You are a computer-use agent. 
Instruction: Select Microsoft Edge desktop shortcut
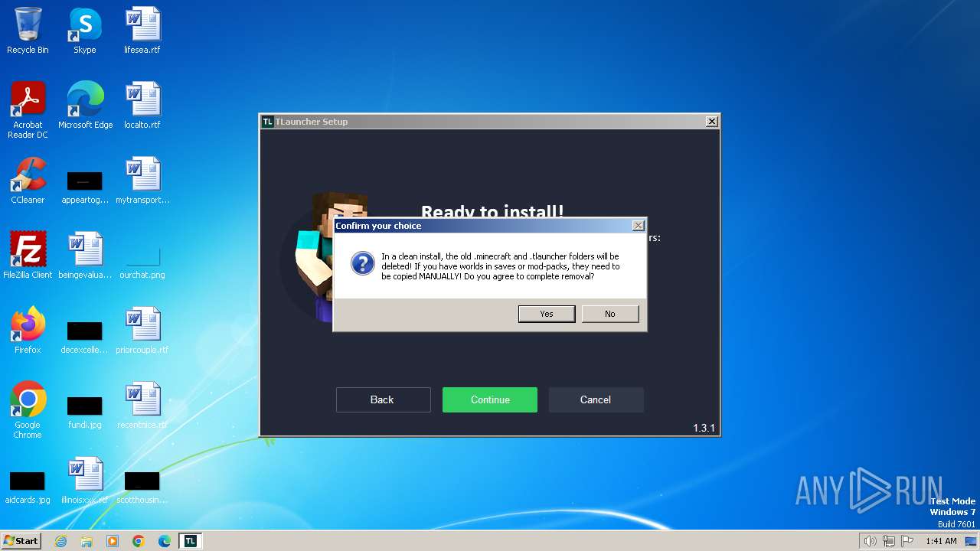click(85, 106)
